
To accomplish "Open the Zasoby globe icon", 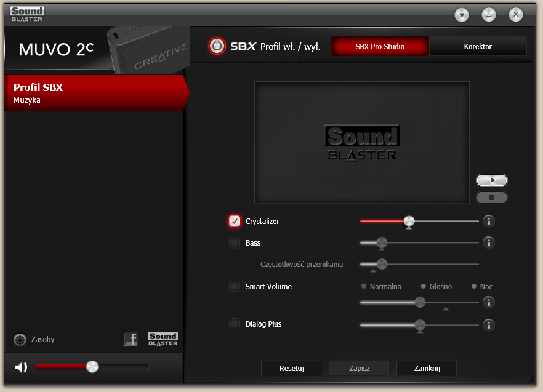I will coord(20,340).
